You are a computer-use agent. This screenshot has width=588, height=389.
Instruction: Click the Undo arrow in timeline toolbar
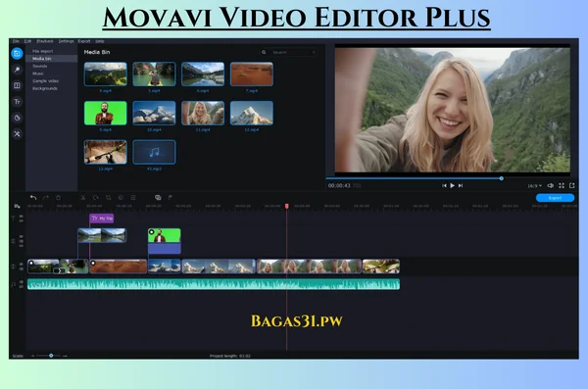(33, 197)
